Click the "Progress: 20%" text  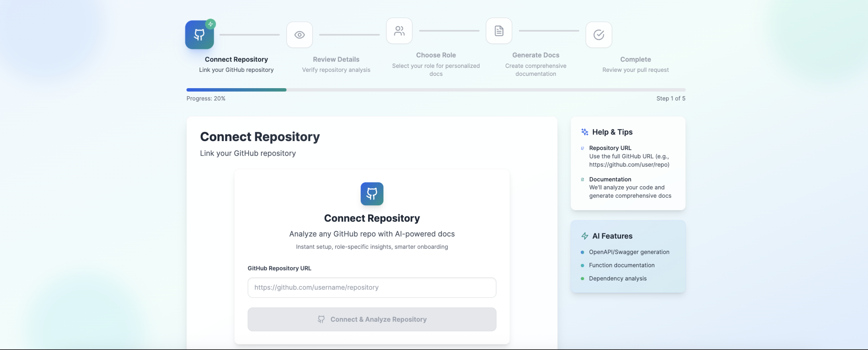206,98
